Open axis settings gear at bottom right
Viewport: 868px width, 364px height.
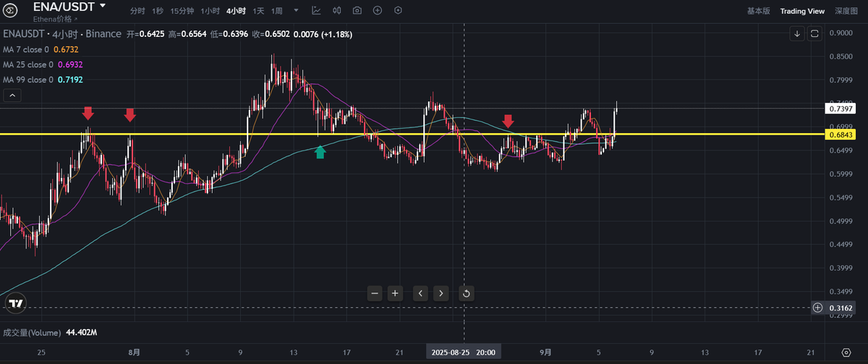click(846, 352)
